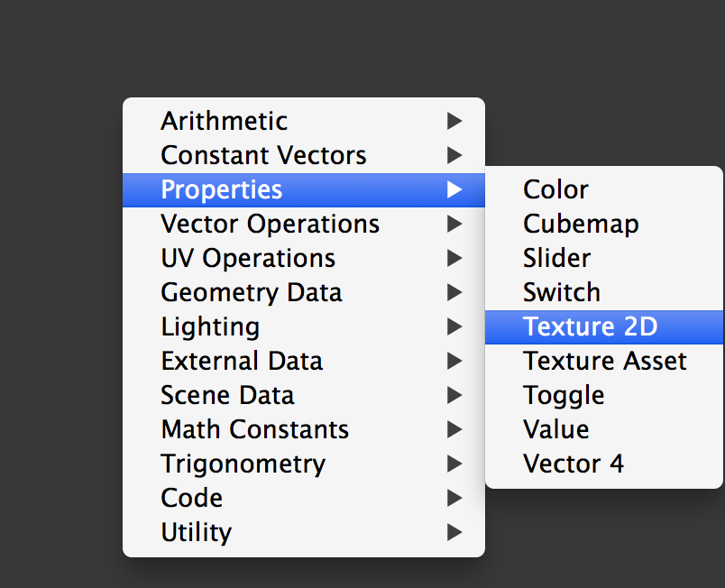Add a Vector 4 property node
The width and height of the screenshot is (725, 588).
(x=573, y=464)
